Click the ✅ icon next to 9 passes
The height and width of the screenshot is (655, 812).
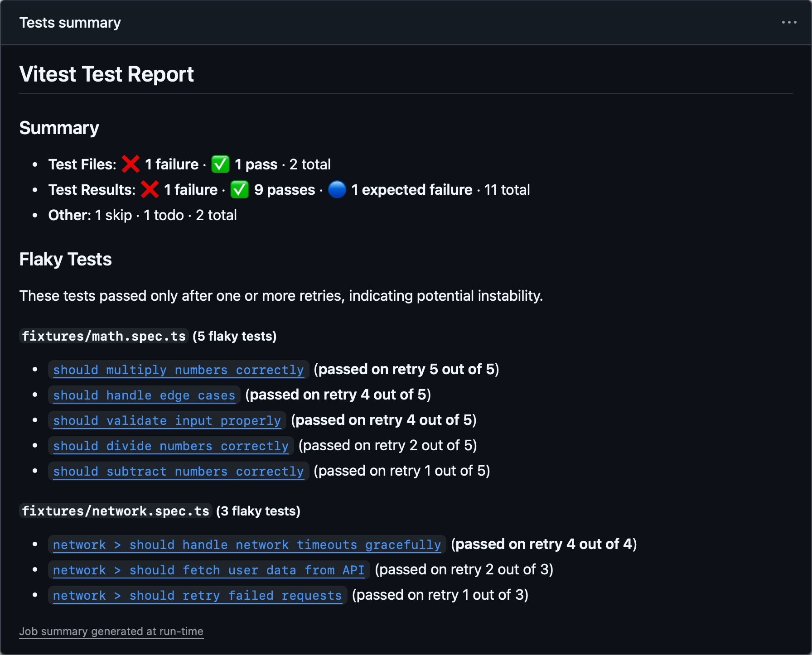[239, 189]
